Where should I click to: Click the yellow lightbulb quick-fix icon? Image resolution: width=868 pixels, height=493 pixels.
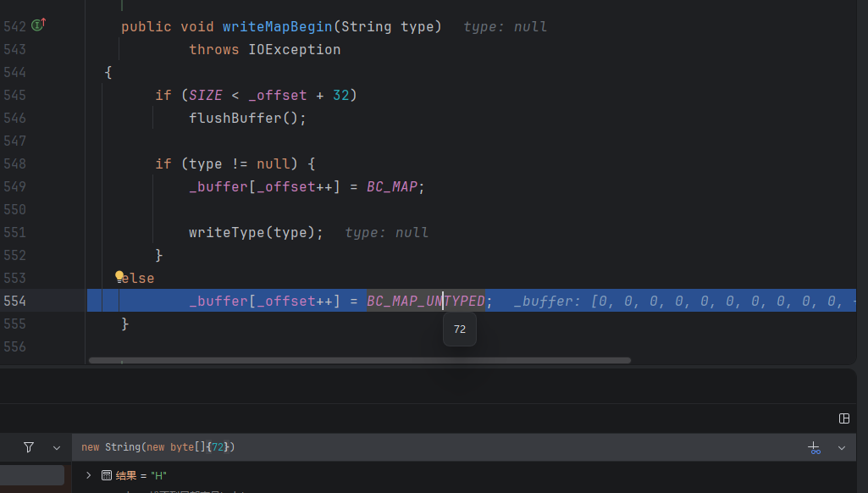[x=119, y=276]
